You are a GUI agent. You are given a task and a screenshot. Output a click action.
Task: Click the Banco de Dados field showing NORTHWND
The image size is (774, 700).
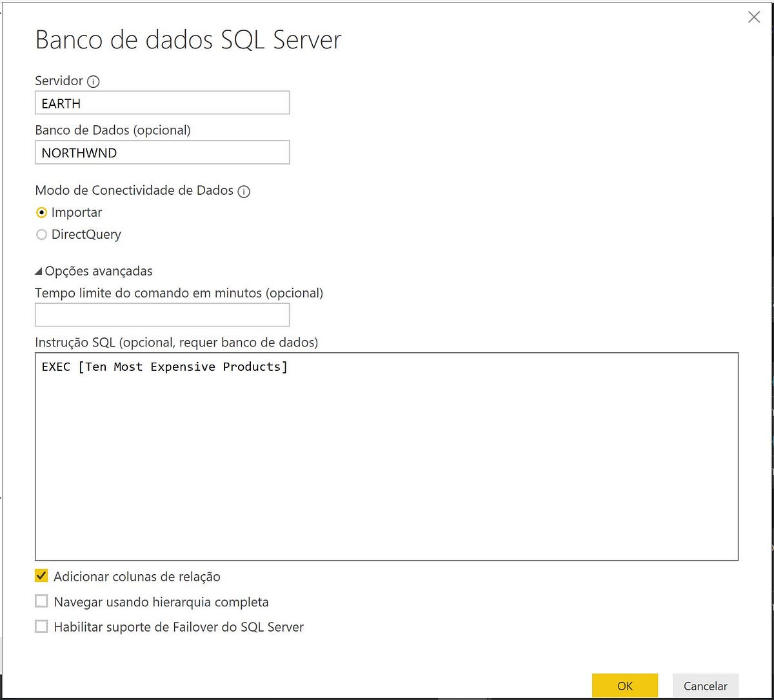161,152
